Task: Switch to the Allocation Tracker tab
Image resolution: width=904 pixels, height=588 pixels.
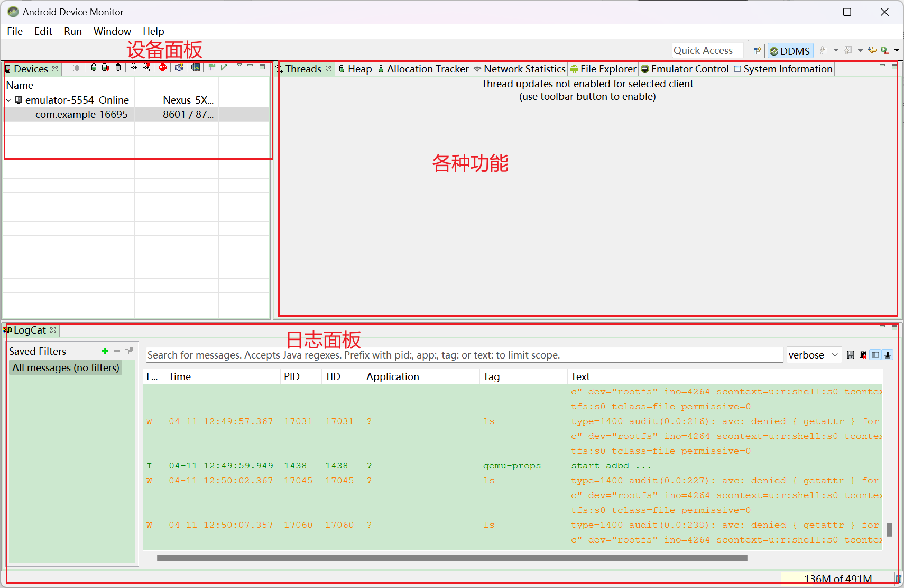Action: click(423, 69)
